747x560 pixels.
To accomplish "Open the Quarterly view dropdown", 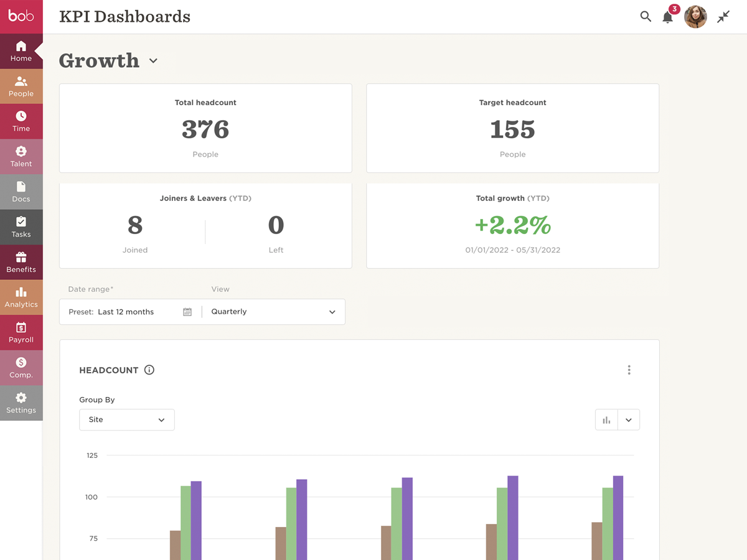I will (273, 312).
